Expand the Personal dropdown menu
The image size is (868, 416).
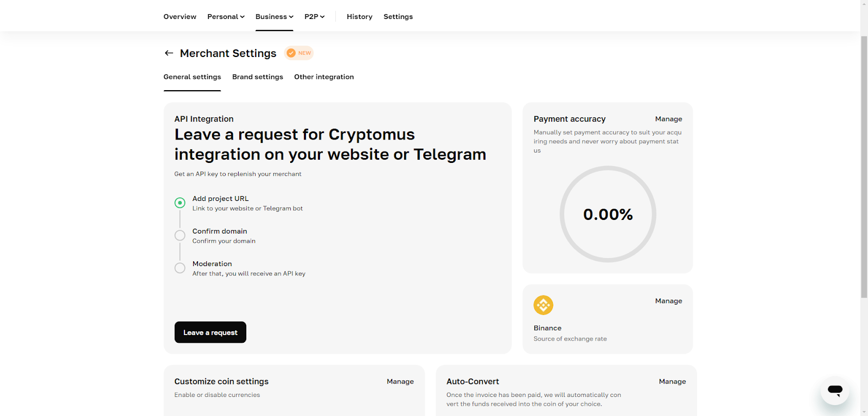tap(226, 17)
